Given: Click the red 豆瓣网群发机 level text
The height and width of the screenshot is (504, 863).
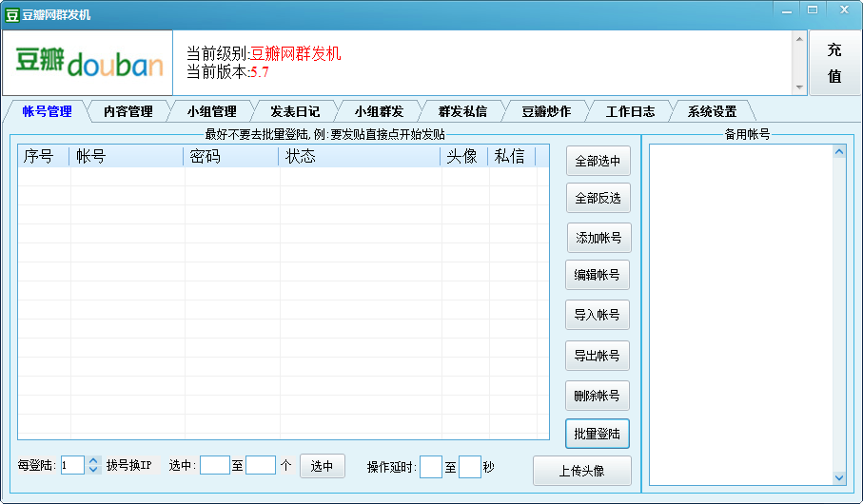Looking at the screenshot, I should [296, 53].
